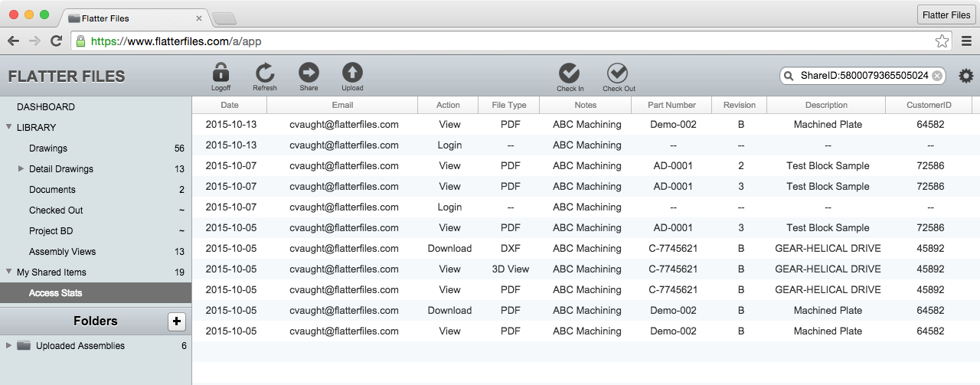
Task: Expand the Uploaded Assemblies folder
Action: (x=9, y=345)
